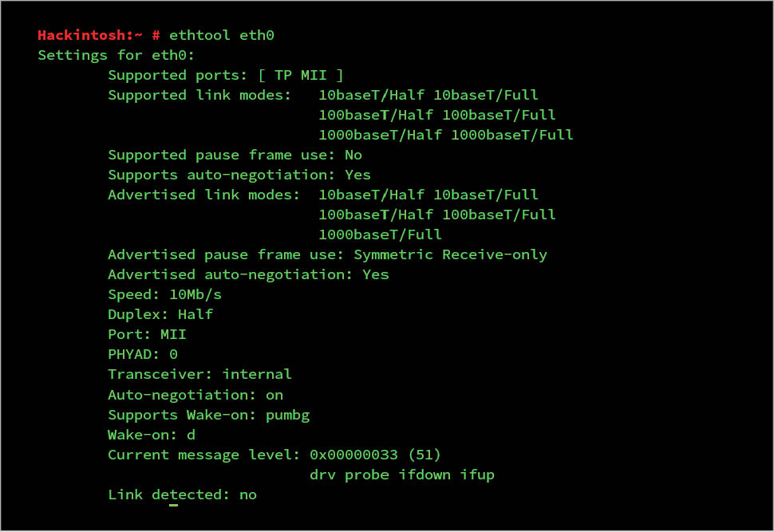The width and height of the screenshot is (774, 532).
Task: Click the 'Supports Wake-on: pumbg' line
Action: (208, 415)
